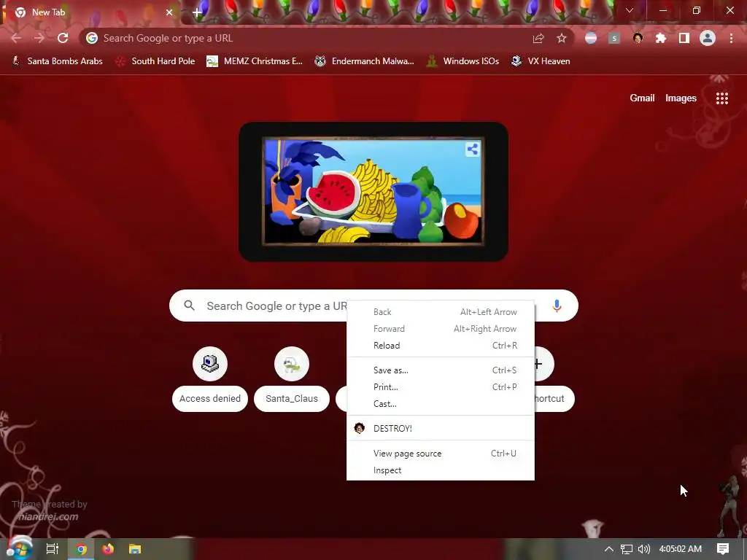Viewport: 747px width, 560px height.
Task: Open the volume tray icon
Action: (x=643, y=549)
